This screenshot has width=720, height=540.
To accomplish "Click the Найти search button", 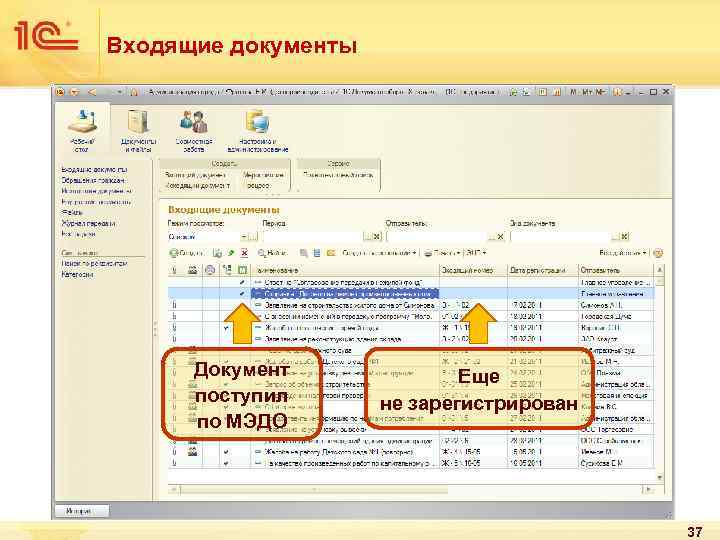I will [x=273, y=253].
